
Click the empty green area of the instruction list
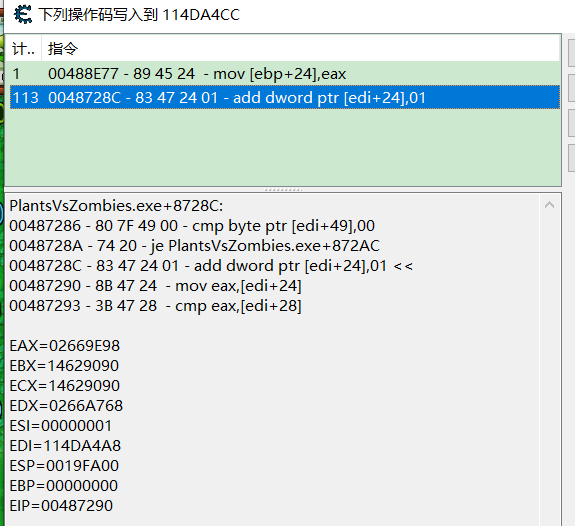click(282, 147)
